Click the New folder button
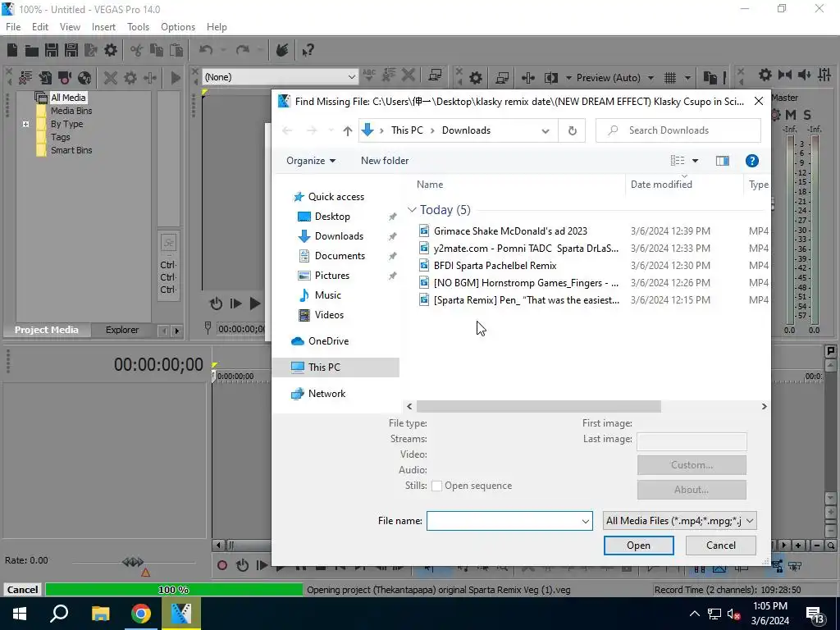The height and width of the screenshot is (630, 840). [385, 161]
